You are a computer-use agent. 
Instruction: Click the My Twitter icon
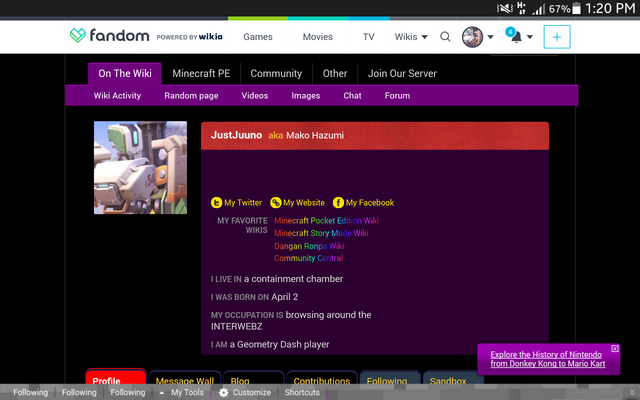pyautogui.click(x=216, y=202)
